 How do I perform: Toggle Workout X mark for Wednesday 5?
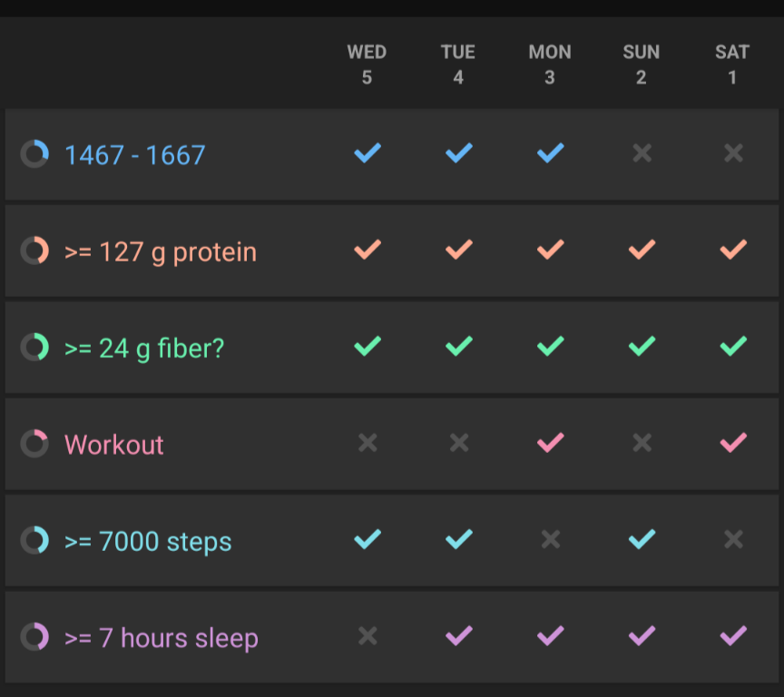coord(367,443)
